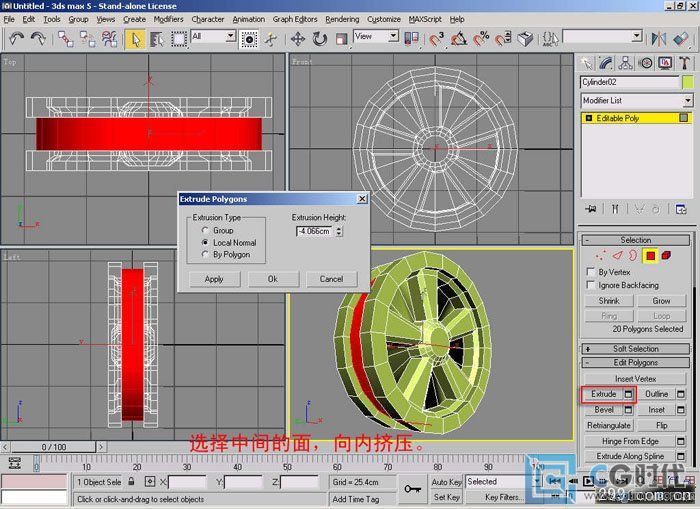Adjust the Extrusion Height spinner arrows

(x=339, y=231)
